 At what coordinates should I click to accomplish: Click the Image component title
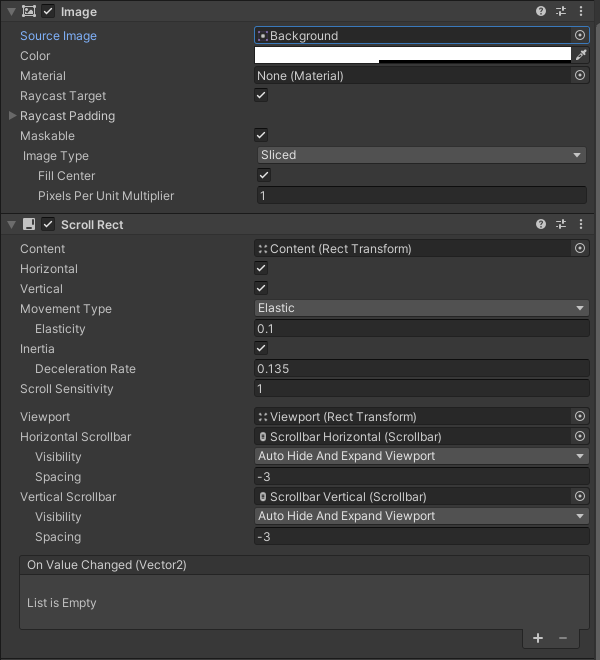(x=79, y=12)
